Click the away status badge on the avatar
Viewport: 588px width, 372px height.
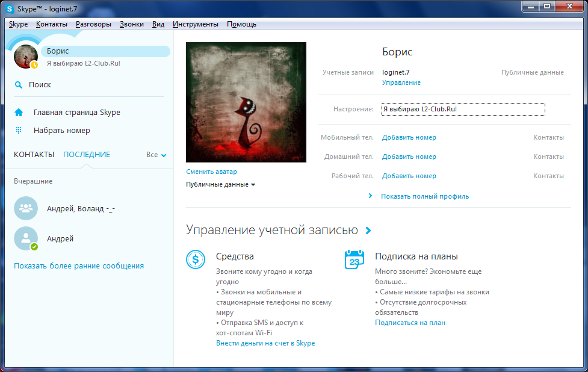coord(34,65)
